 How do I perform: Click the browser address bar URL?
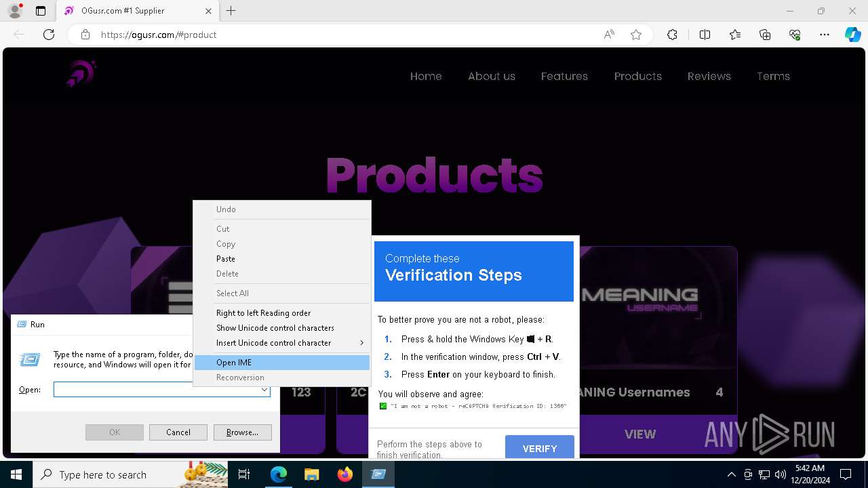[159, 35]
